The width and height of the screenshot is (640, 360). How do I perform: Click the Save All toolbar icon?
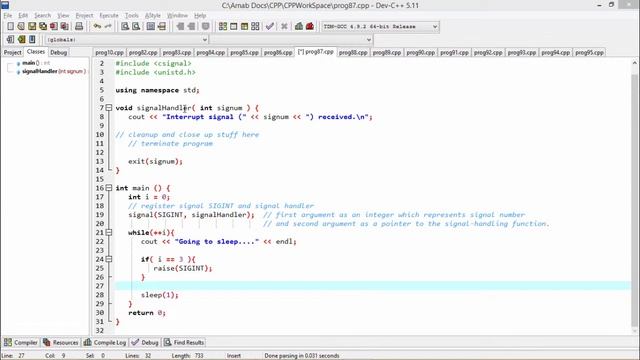[43, 27]
